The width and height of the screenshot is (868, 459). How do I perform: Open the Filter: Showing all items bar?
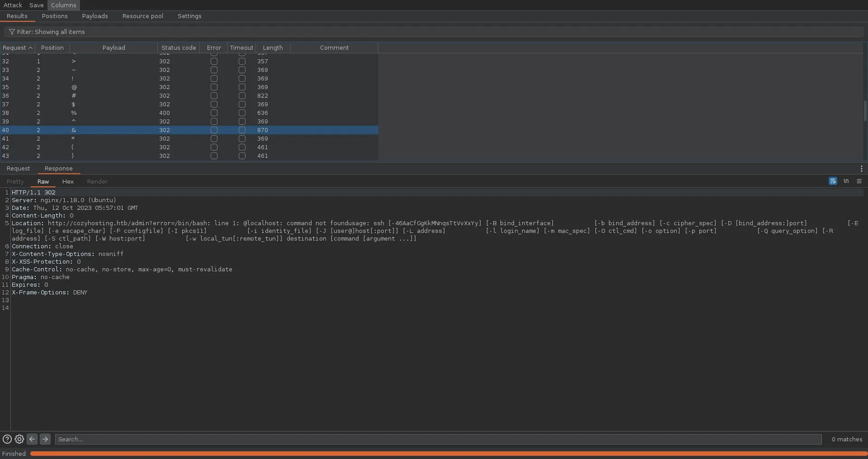click(434, 32)
